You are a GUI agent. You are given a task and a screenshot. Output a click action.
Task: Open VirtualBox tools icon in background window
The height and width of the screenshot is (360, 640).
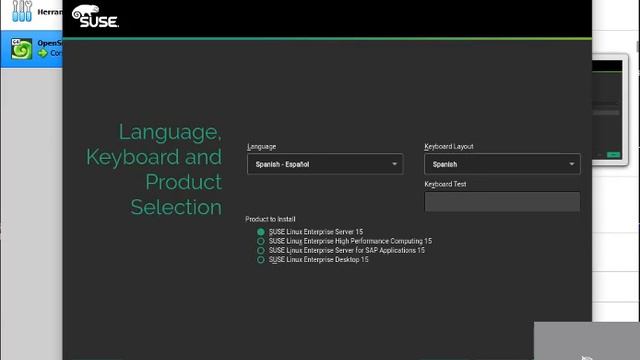tap(22, 11)
